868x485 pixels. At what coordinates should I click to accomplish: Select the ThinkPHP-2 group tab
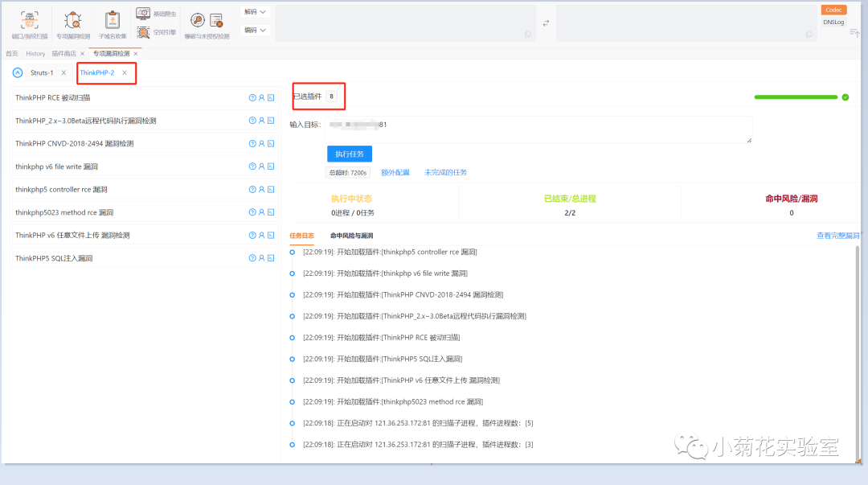point(97,72)
